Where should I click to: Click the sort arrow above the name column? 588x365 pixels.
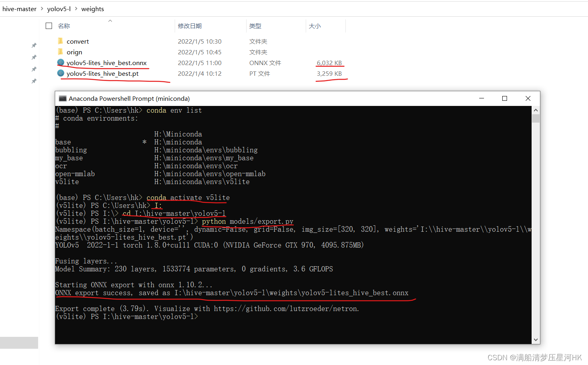tap(110, 21)
